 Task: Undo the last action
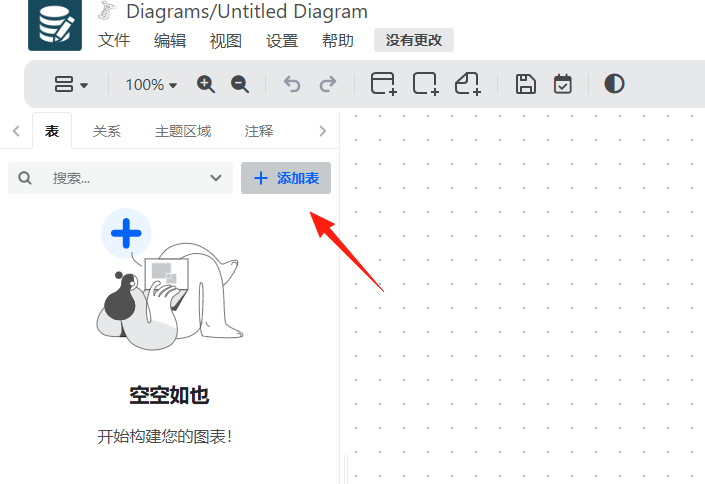click(x=292, y=84)
